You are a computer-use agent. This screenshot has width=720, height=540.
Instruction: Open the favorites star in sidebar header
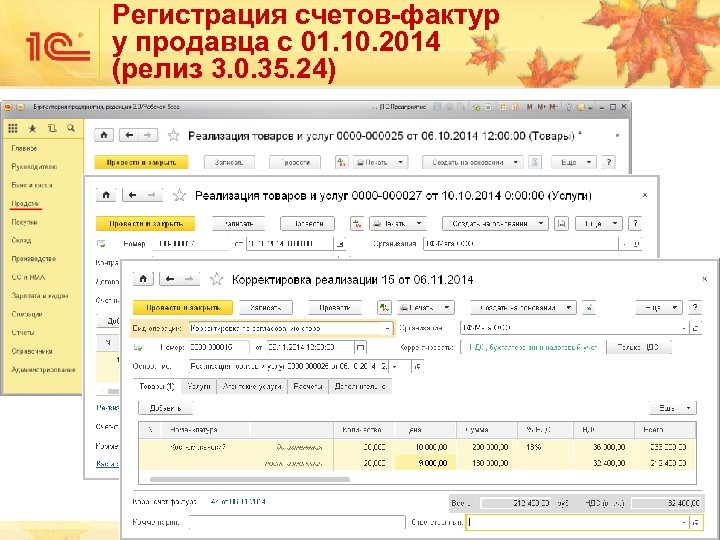click(33, 129)
